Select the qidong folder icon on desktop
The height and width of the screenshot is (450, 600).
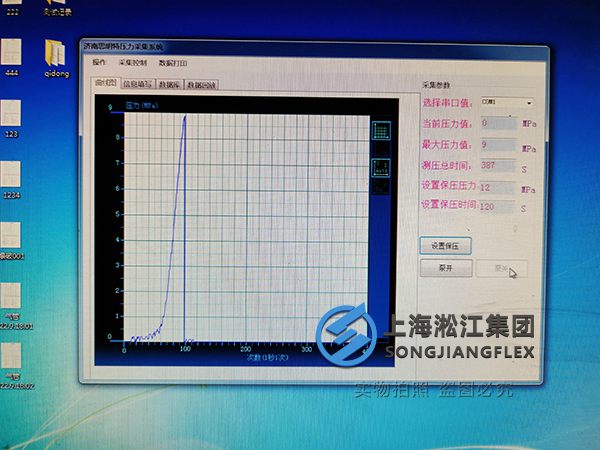point(53,55)
